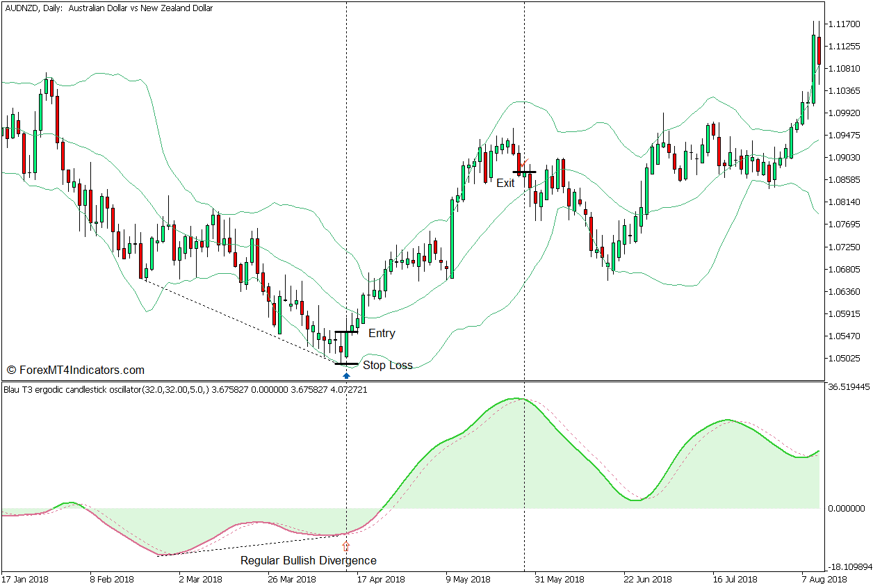This screenshot has height=588, width=873.
Task: Click the 36.519445 oscillator scale value
Action: 848,386
